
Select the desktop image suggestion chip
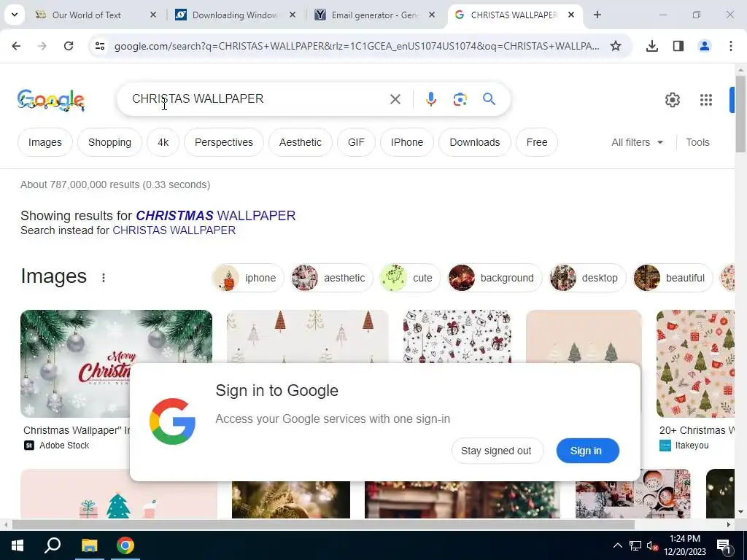(x=587, y=278)
